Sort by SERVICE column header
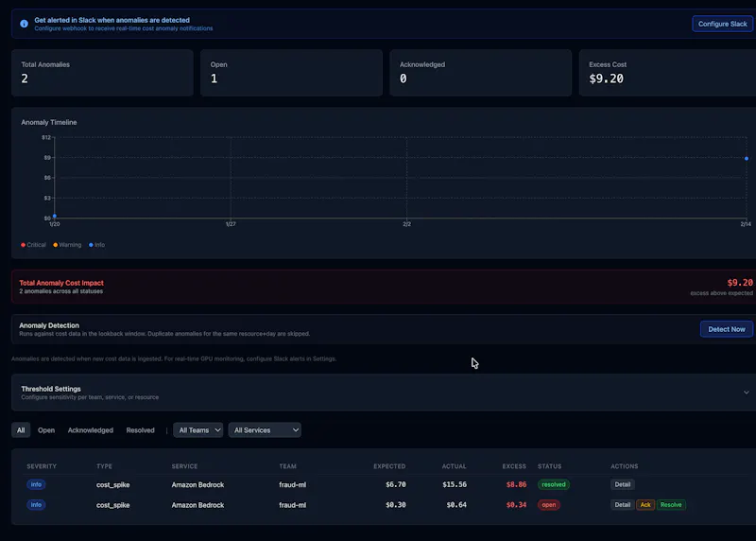Viewport: 756px width, 541px height. tap(184, 466)
